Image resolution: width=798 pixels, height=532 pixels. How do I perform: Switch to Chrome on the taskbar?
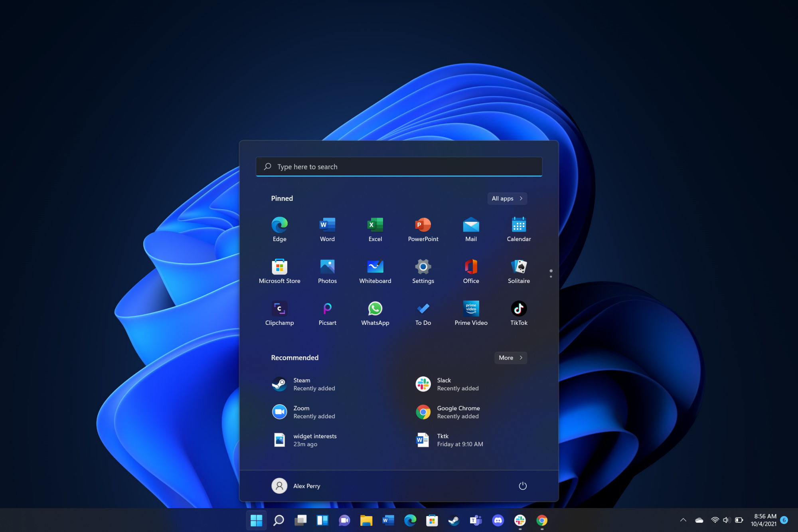click(542, 520)
